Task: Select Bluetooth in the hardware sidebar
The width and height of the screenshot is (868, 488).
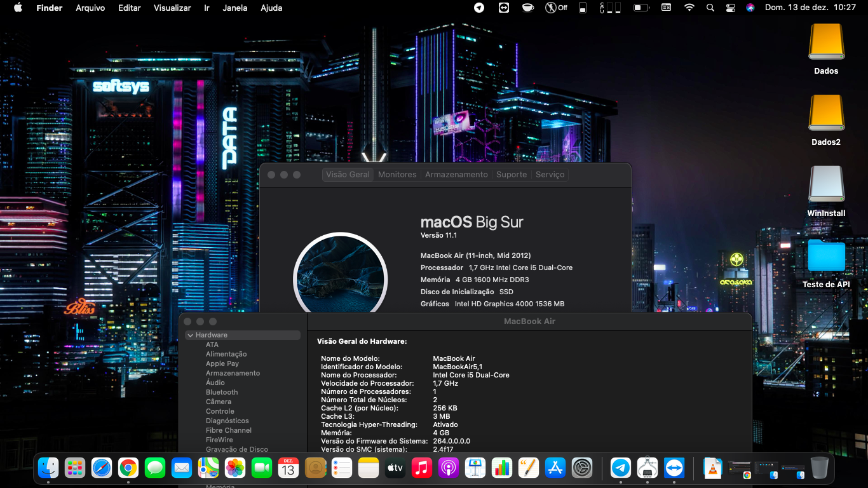Action: [x=222, y=392]
